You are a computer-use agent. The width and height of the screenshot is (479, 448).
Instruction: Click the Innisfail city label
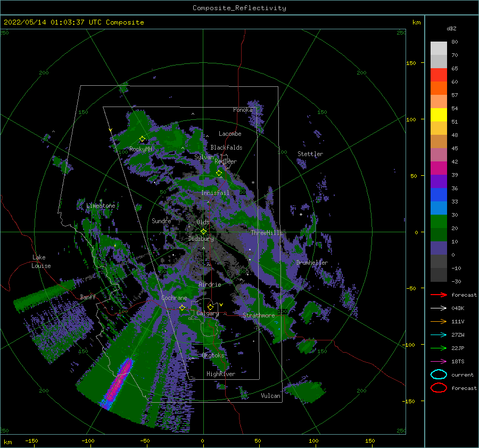click(x=215, y=193)
